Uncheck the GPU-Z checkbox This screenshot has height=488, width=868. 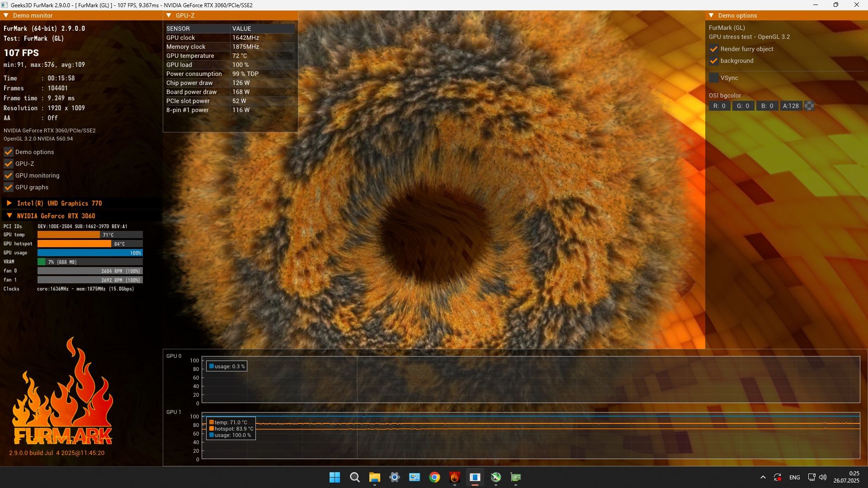(8, 164)
